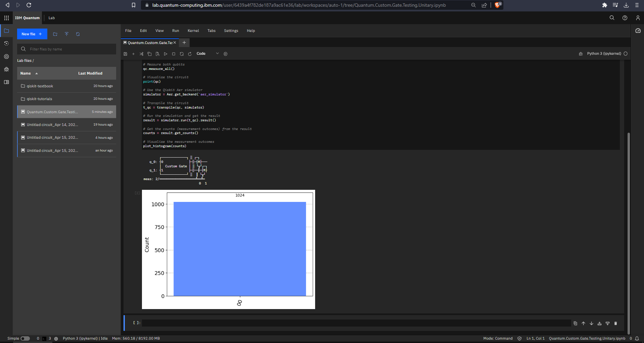Cut the selected cell with the scissors icon
Image resolution: width=644 pixels, height=343 pixels.
click(141, 54)
